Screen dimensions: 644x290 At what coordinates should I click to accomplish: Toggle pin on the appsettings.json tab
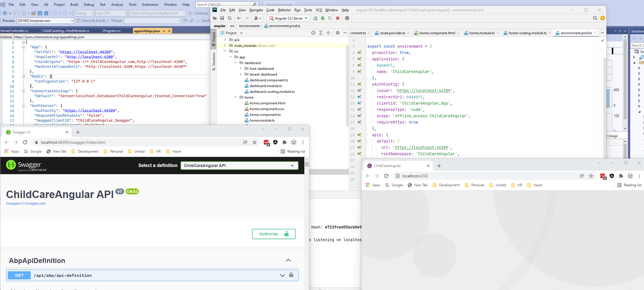pyautogui.click(x=164, y=31)
